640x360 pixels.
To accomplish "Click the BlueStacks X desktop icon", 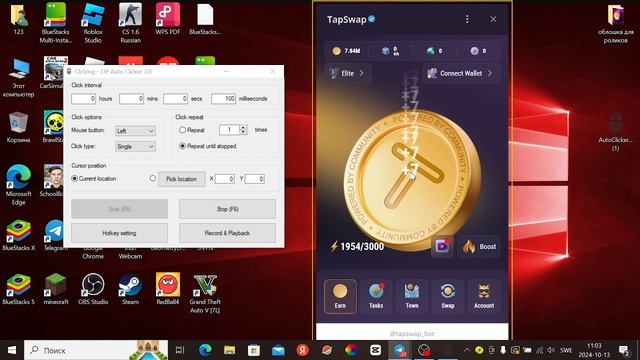I will [x=18, y=236].
